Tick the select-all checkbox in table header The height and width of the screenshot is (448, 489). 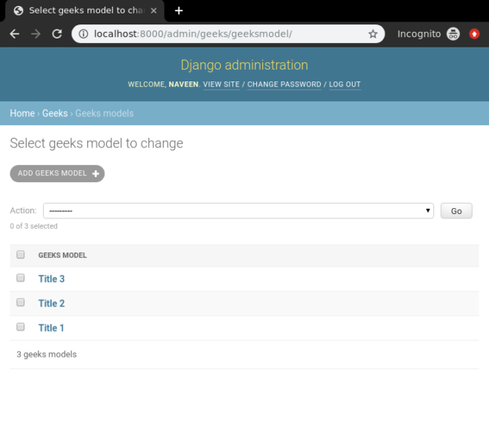[21, 255]
